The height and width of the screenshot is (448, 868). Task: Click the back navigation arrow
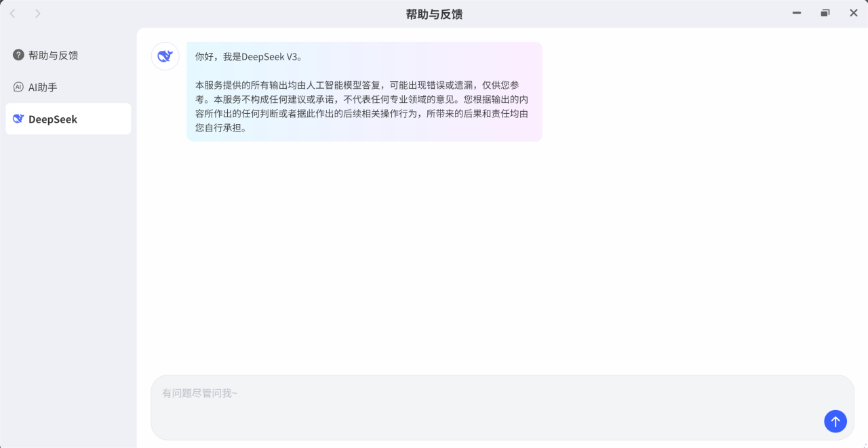12,14
